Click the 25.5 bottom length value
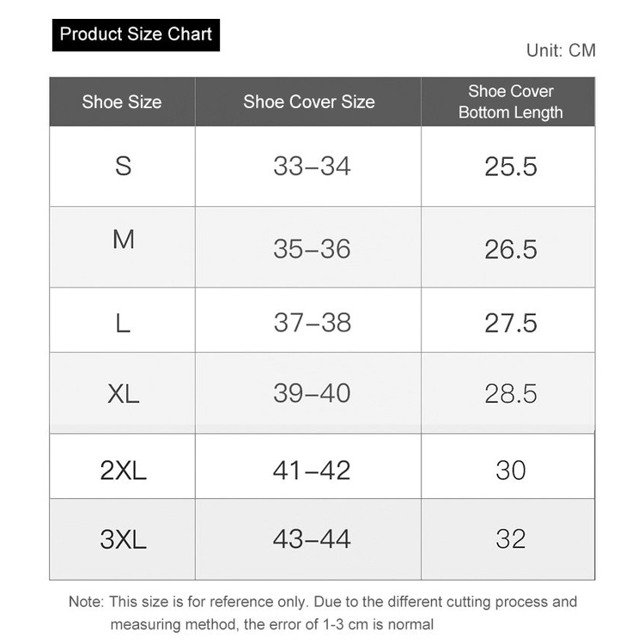Screen dimensions: 644x644 click(x=510, y=166)
